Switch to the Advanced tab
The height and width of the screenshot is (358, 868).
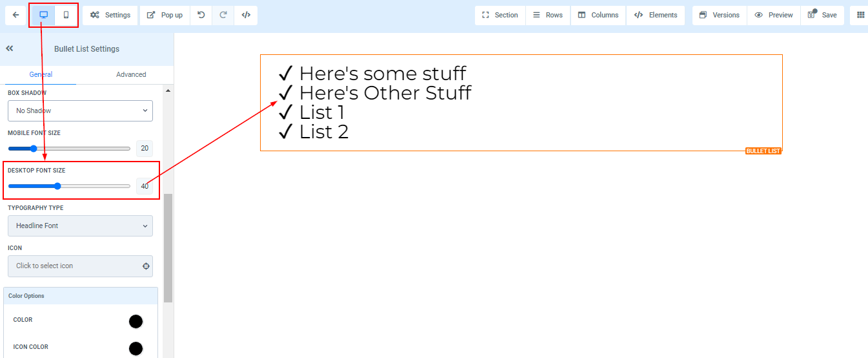[131, 74]
